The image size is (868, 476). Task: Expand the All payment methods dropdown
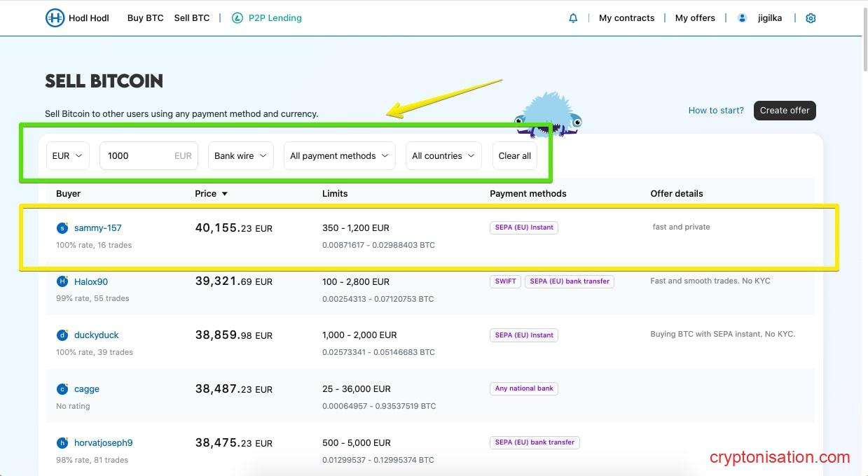(x=339, y=156)
